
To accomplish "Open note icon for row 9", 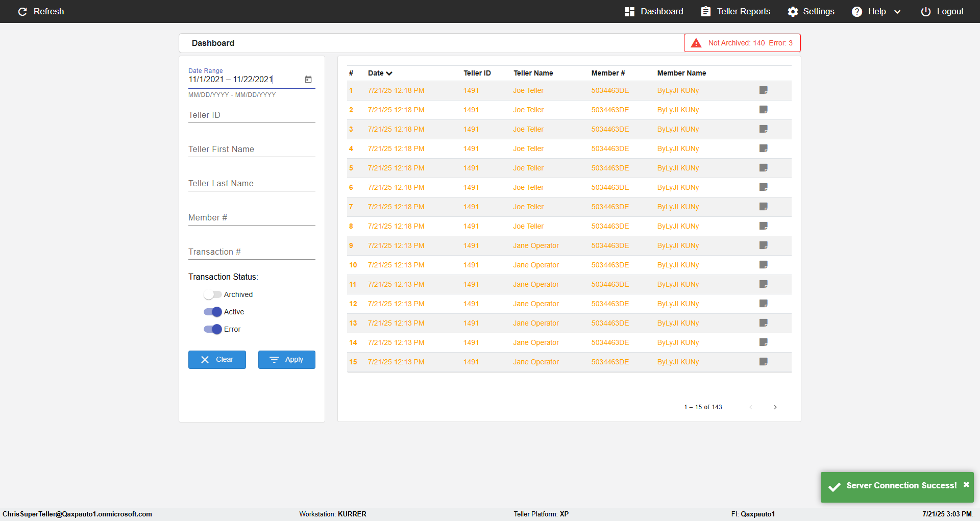I will (x=764, y=245).
